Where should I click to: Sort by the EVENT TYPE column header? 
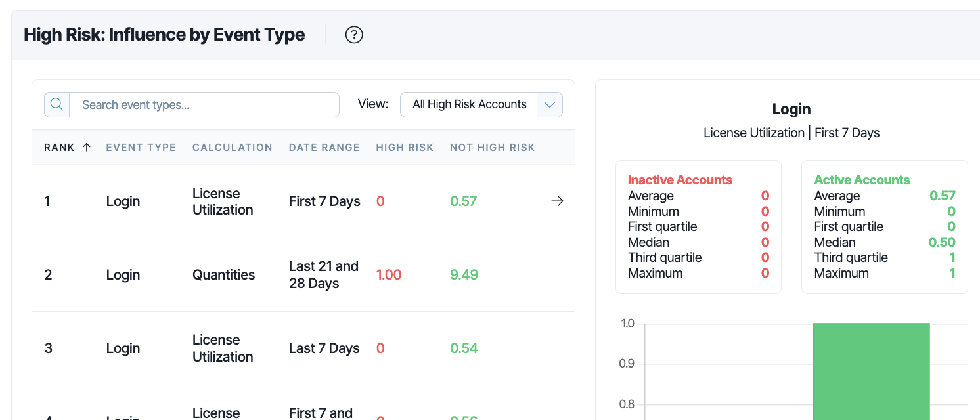141,147
